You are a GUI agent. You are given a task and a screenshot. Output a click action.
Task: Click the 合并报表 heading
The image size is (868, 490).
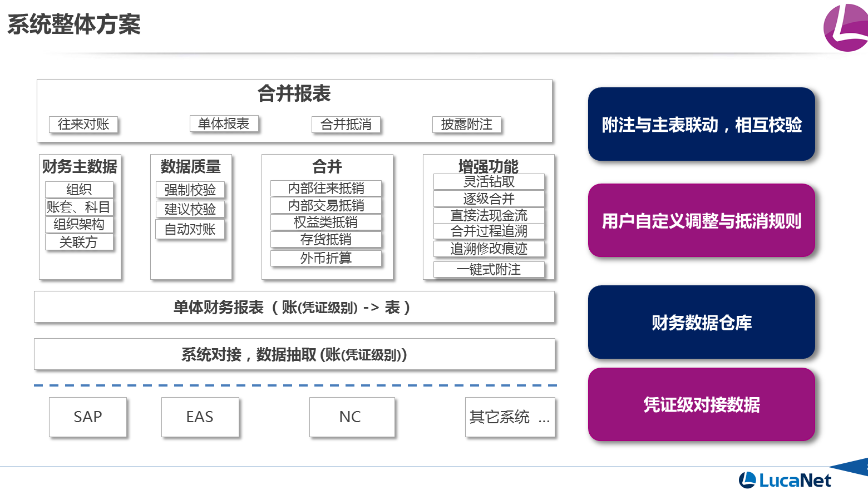click(294, 93)
